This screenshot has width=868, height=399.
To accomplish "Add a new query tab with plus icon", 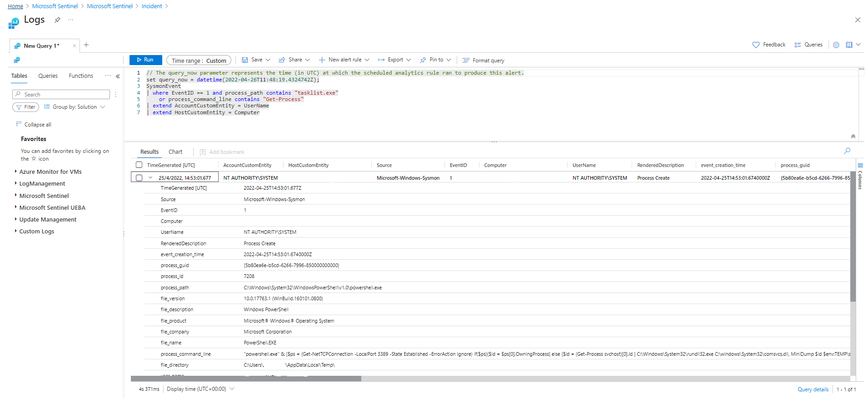I will 86,45.
